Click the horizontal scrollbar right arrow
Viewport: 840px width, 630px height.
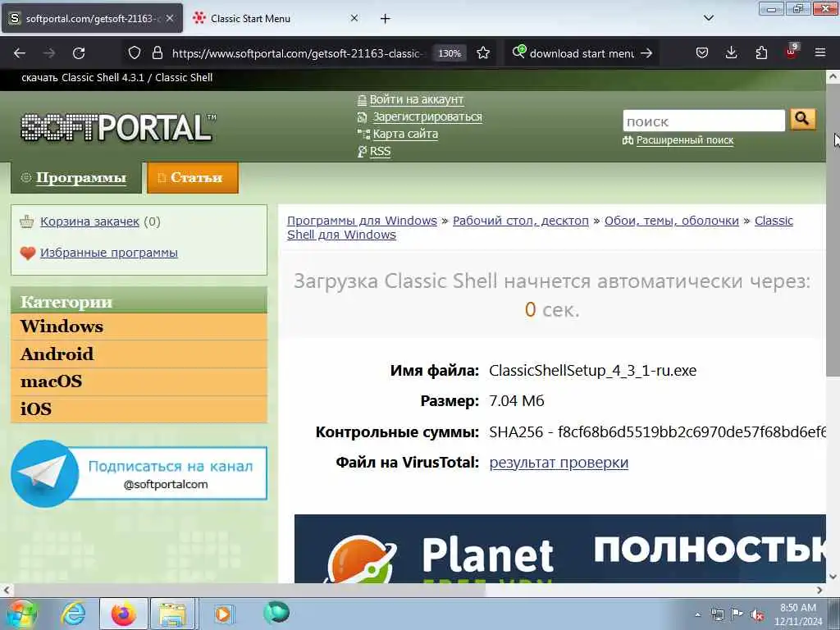point(819,590)
